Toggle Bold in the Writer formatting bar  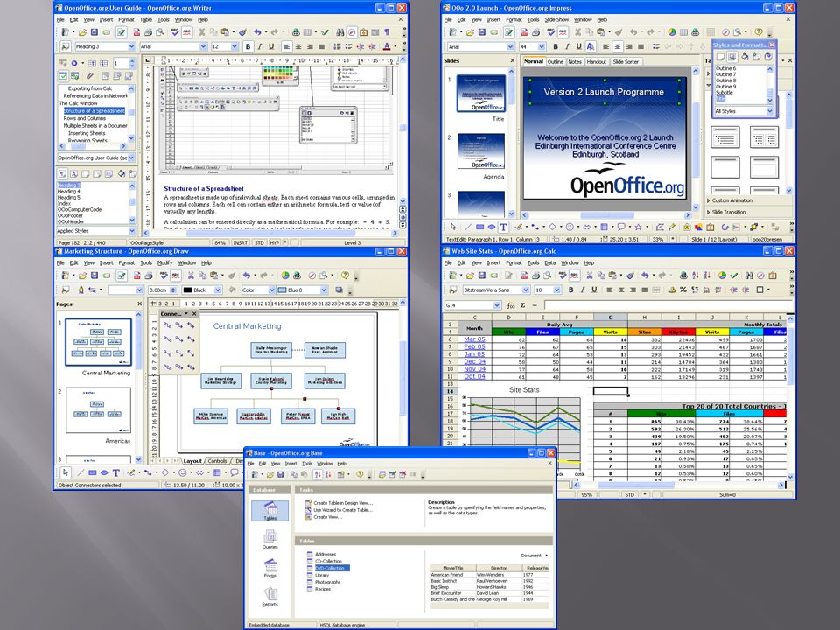248,46
